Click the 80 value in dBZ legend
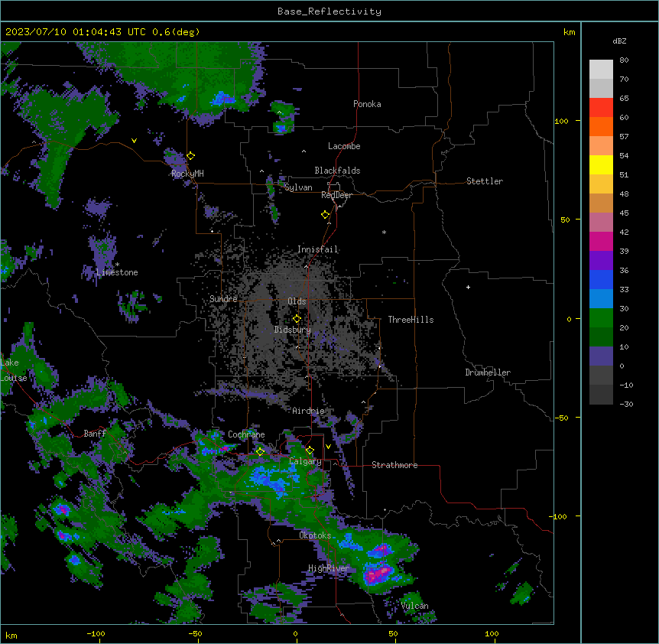Viewport: 659px width, 644px height. pyautogui.click(x=624, y=60)
